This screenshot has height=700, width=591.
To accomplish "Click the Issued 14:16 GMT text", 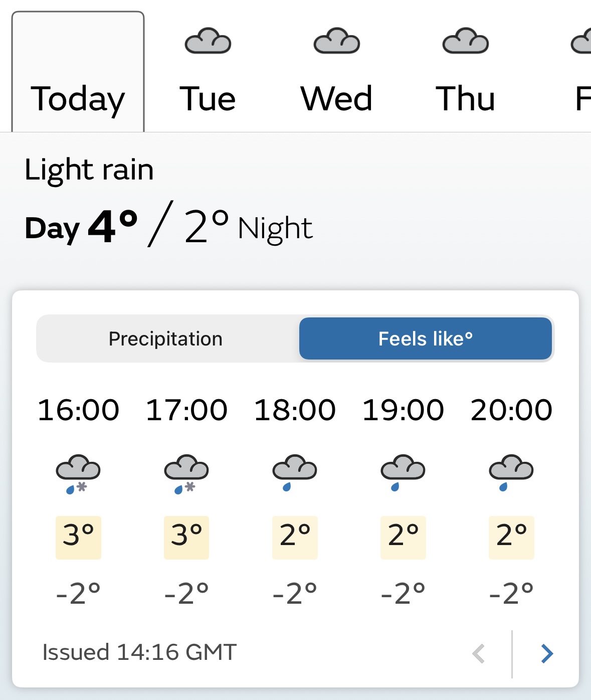I will 139,652.
